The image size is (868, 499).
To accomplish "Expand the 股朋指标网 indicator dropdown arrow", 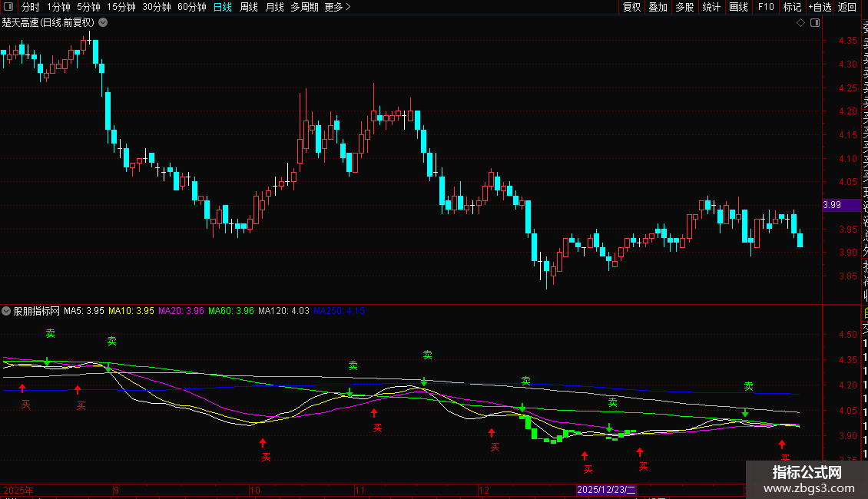I will coord(7,311).
